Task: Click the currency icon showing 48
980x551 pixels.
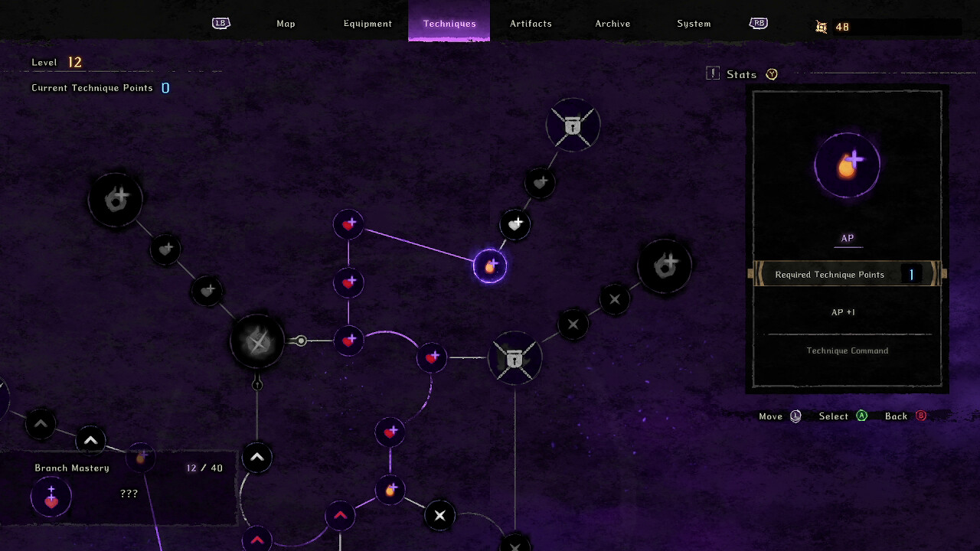Action: point(822,27)
